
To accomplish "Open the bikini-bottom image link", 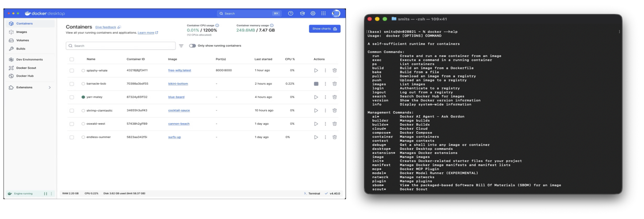I will coord(178,84).
